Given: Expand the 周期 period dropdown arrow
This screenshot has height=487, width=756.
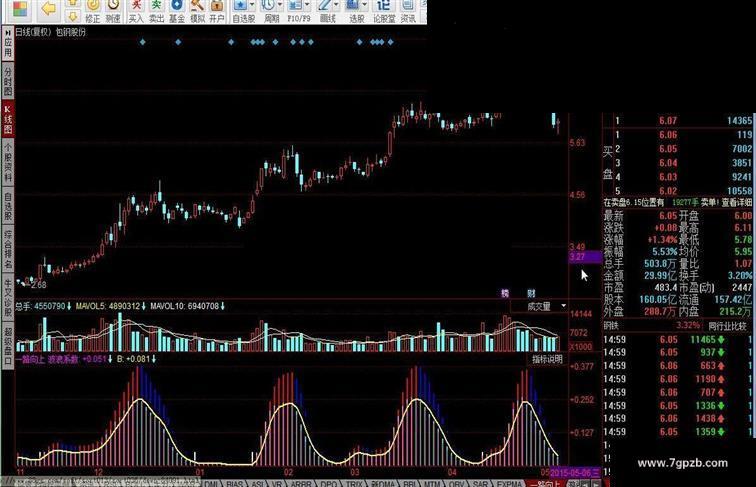Looking at the screenshot, I should coord(280,5).
